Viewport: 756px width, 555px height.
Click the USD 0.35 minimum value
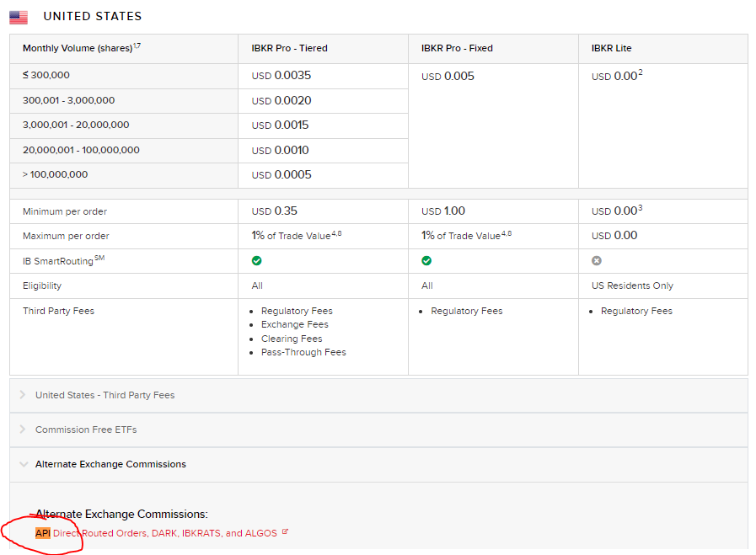[275, 211]
